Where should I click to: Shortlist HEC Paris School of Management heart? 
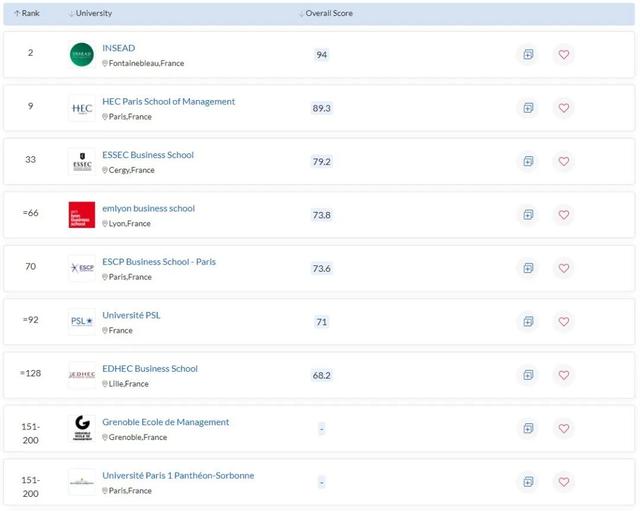pyautogui.click(x=564, y=108)
